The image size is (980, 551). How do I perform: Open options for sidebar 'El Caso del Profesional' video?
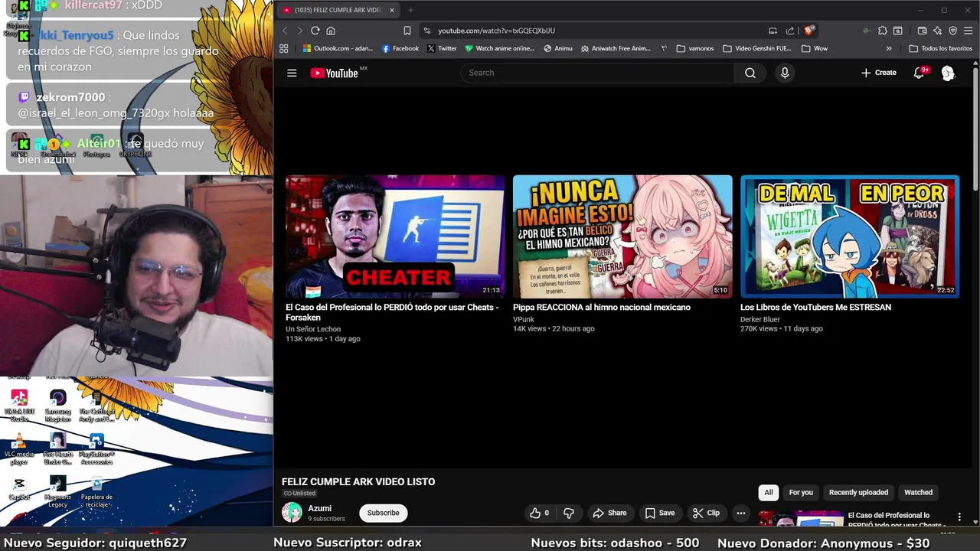(959, 517)
